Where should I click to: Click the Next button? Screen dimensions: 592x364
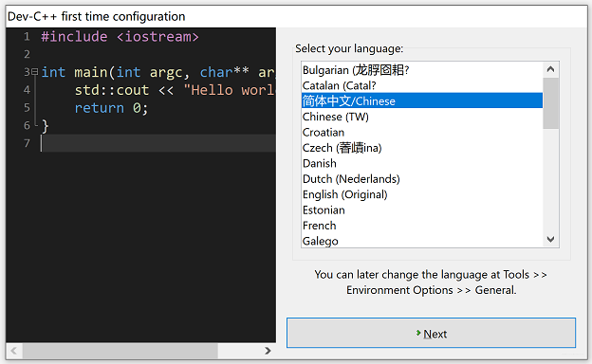click(431, 333)
